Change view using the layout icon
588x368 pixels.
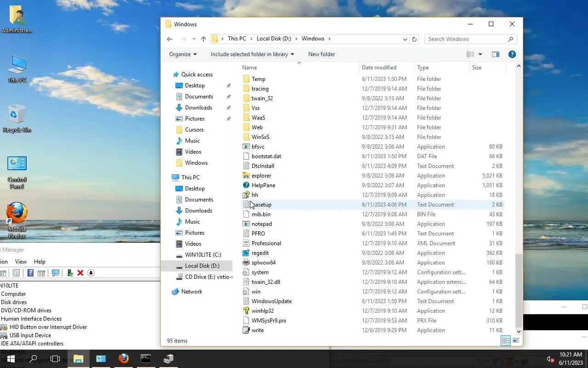tap(470, 54)
